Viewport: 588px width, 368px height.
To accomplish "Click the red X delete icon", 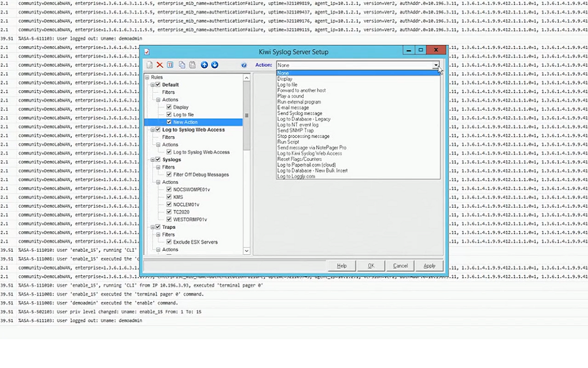I will 160,64.
